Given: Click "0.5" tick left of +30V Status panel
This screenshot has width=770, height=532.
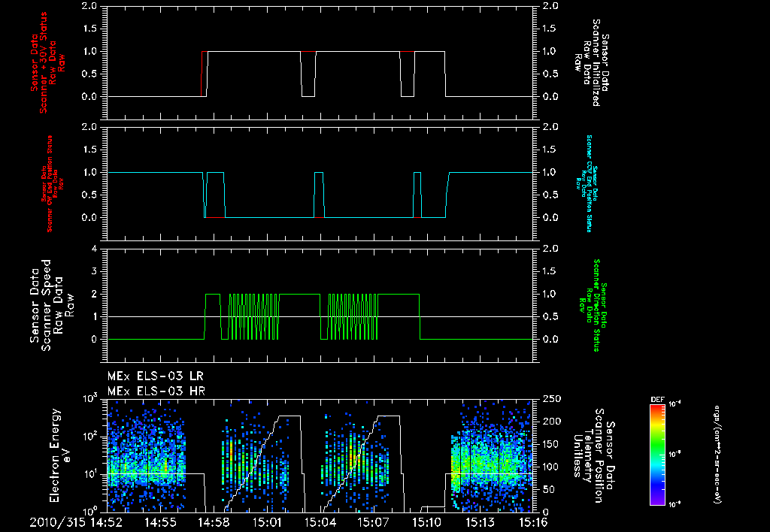Looking at the screenshot, I should pyautogui.click(x=89, y=74).
